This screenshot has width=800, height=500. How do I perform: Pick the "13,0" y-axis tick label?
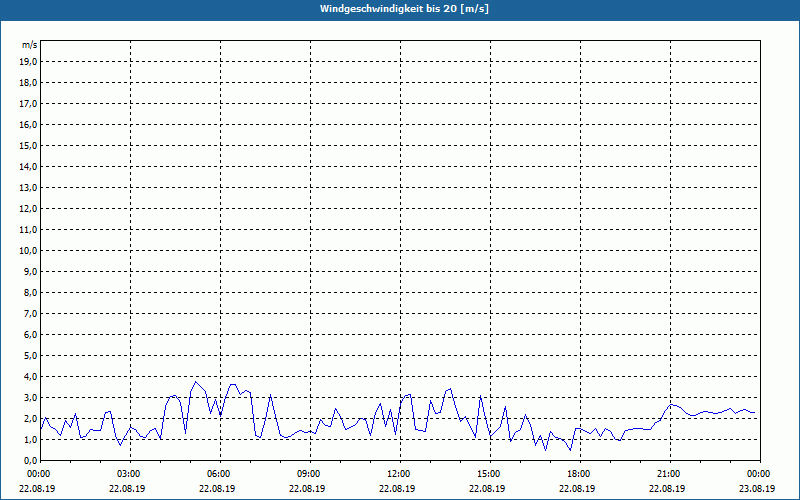tap(28, 188)
